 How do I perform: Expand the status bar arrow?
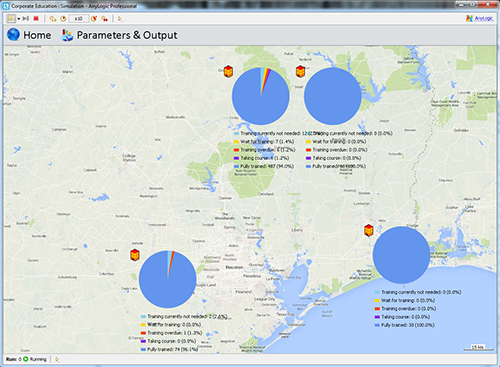pyautogui.click(x=57, y=359)
